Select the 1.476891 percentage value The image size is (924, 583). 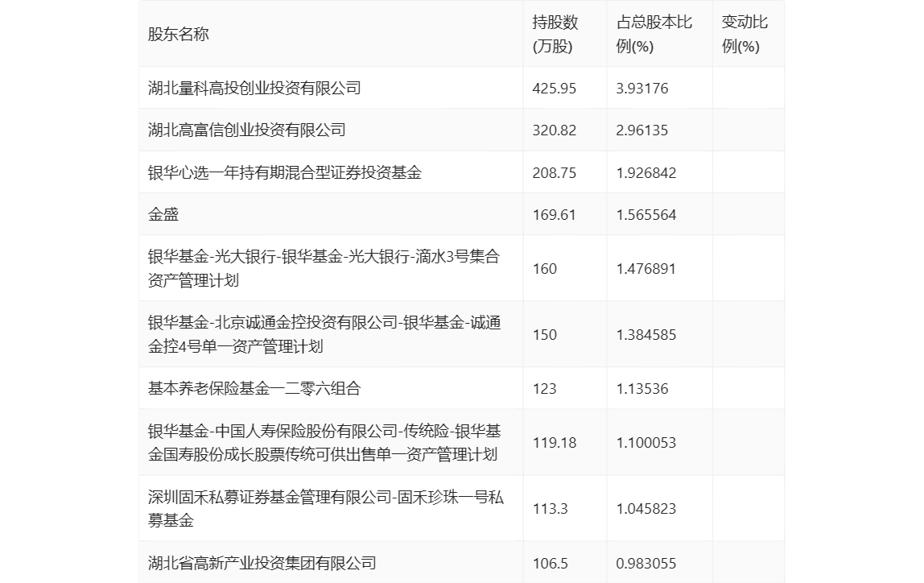646,269
